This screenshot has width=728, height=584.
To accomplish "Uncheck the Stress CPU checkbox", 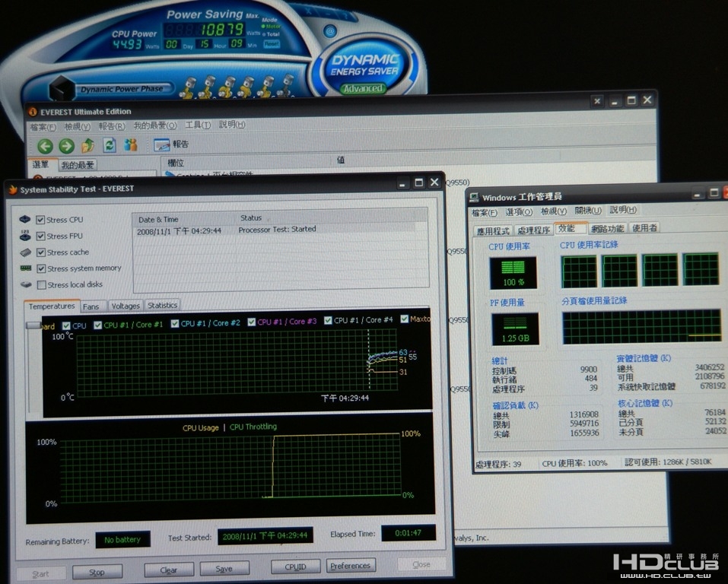I will pos(40,220).
